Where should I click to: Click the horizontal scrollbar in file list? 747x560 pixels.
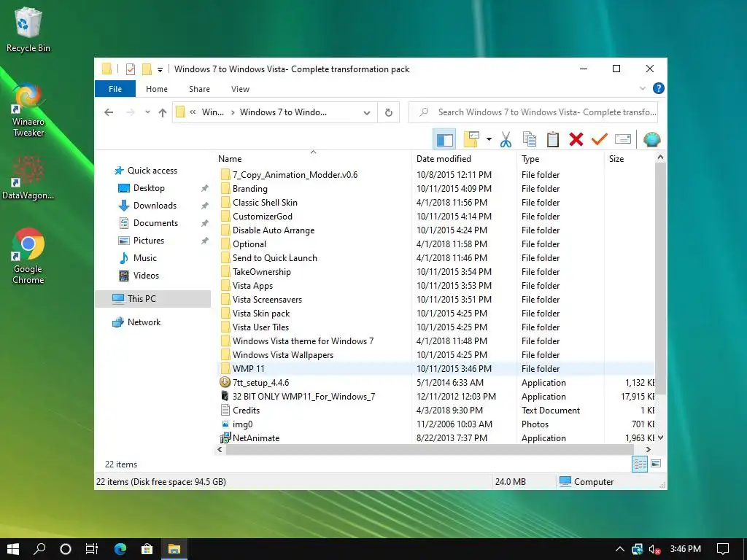click(x=429, y=449)
